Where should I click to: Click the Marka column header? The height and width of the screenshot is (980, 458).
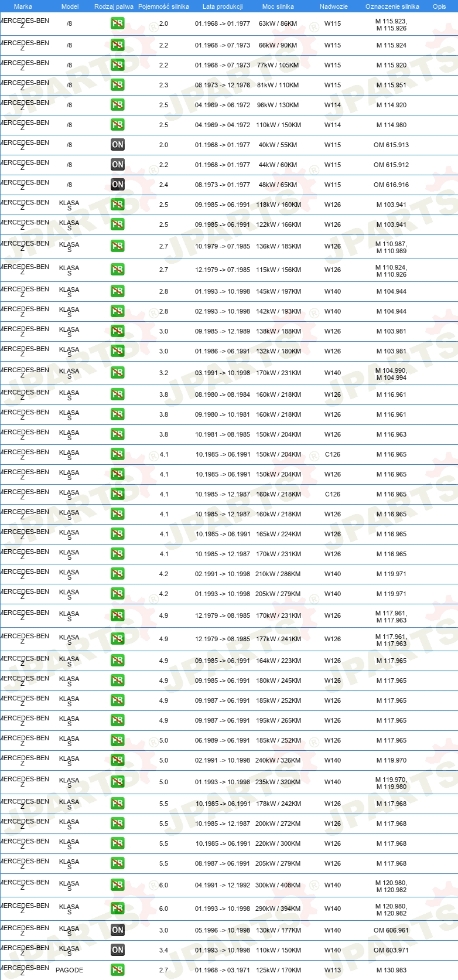[x=23, y=6]
